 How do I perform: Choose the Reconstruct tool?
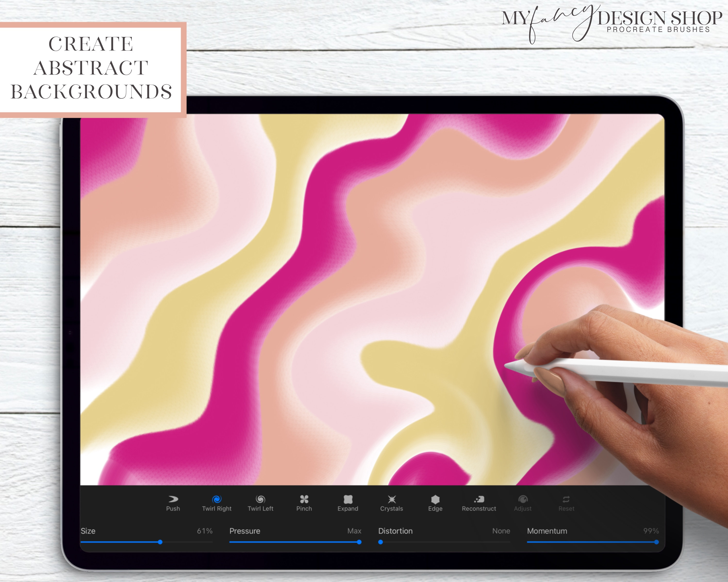(479, 503)
